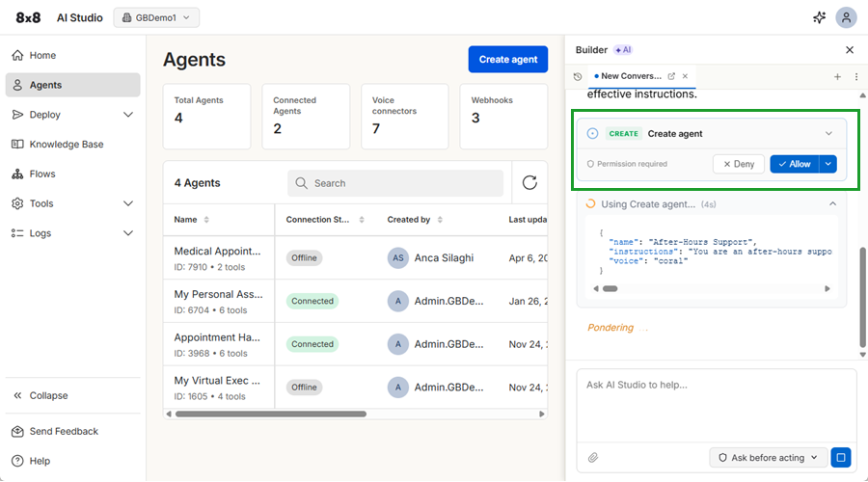This screenshot has width=868, height=482.
Task: Click Connected badge for My Personal Assistant
Action: coord(312,301)
